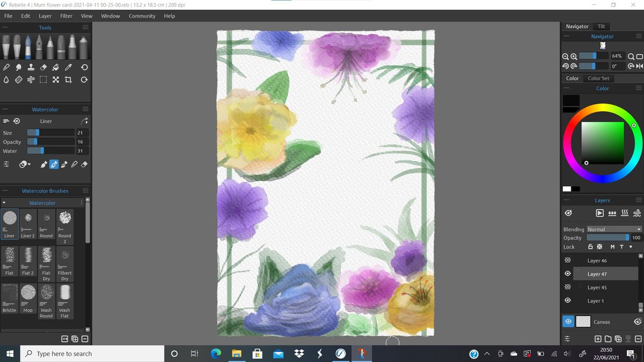Open the Blending mode dropdown
Image resolution: width=644 pixels, height=362 pixels.
(x=614, y=230)
